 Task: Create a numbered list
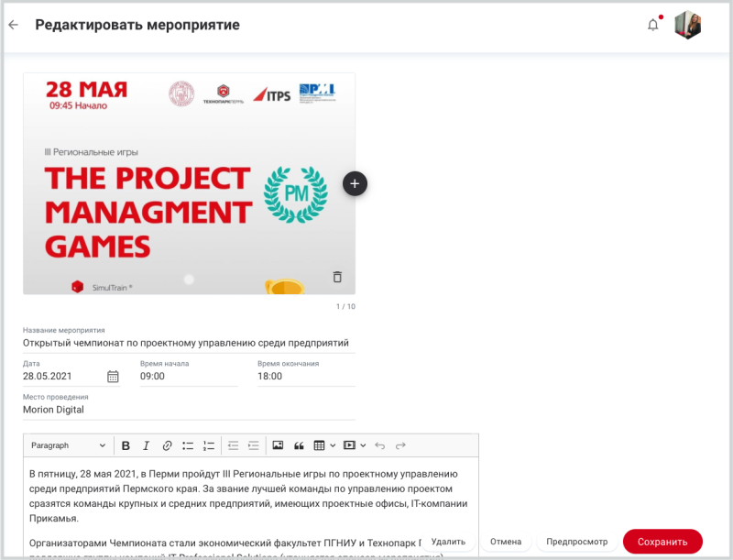[209, 445]
